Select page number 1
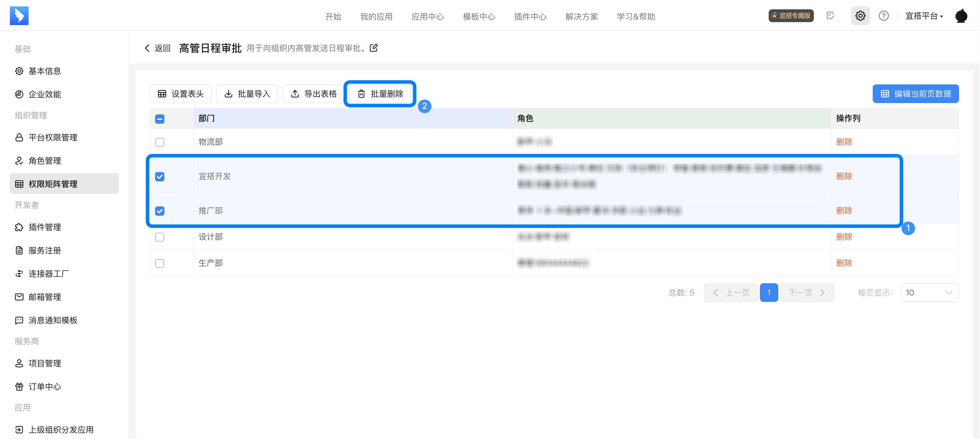The height and width of the screenshot is (439, 980). [x=768, y=293]
